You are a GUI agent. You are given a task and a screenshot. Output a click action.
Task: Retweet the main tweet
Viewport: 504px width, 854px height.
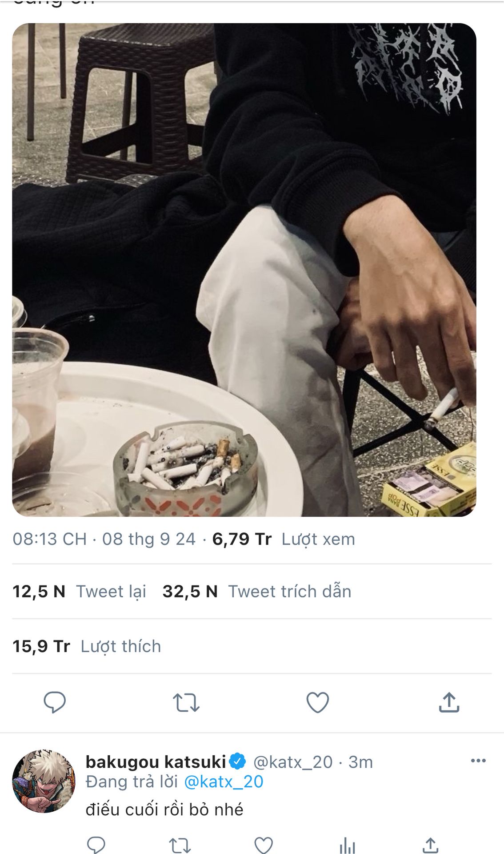pos(186,702)
